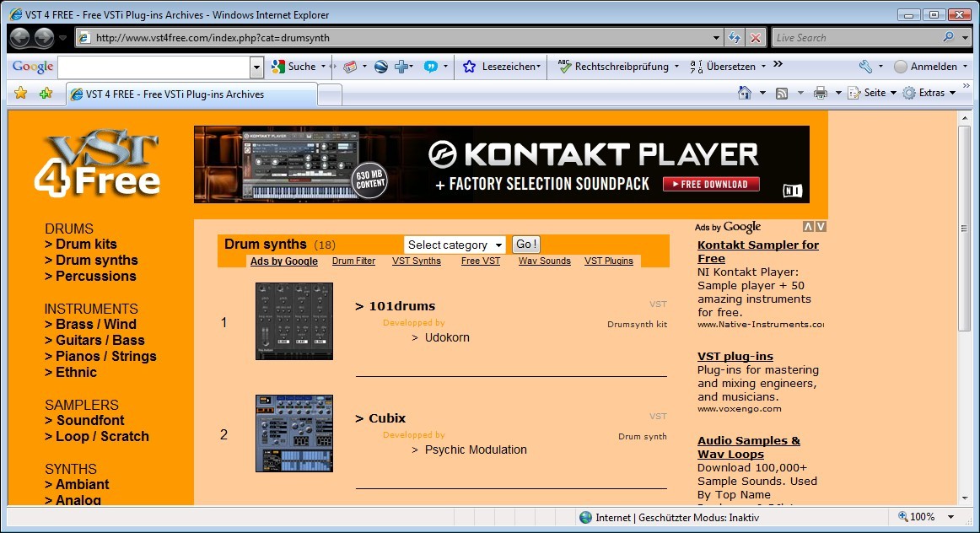Refresh the page using the refresh icon
The image size is (980, 533).
(x=735, y=37)
